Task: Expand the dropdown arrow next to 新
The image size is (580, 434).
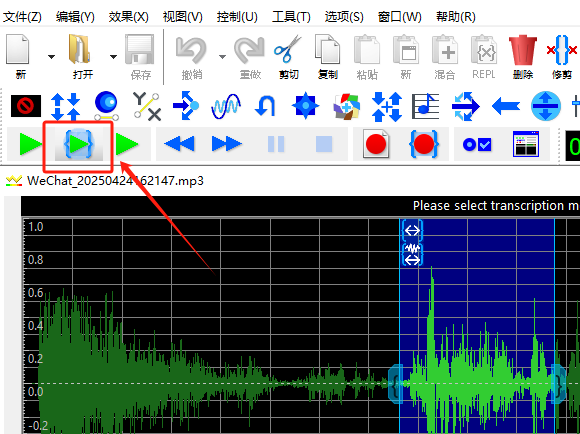Action: 51,57
